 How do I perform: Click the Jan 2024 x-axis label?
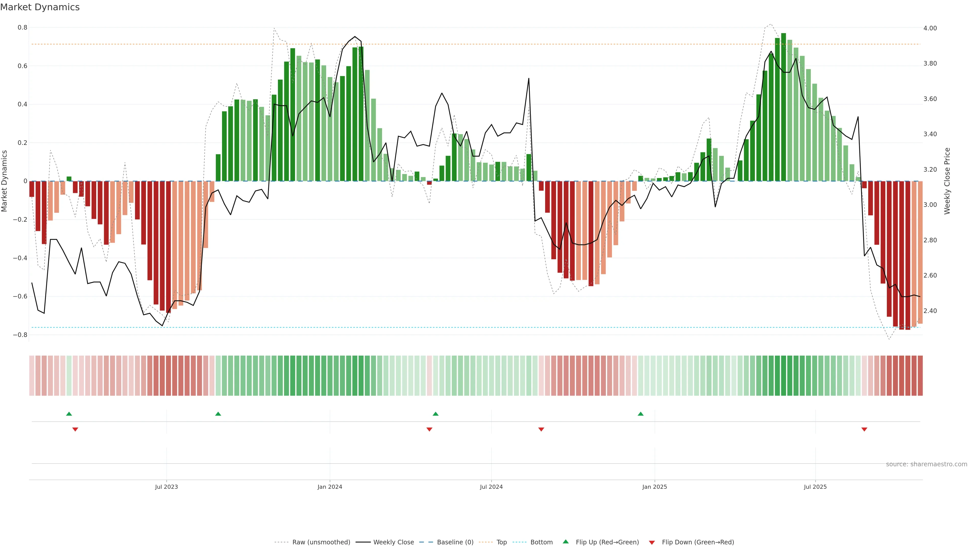point(330,487)
